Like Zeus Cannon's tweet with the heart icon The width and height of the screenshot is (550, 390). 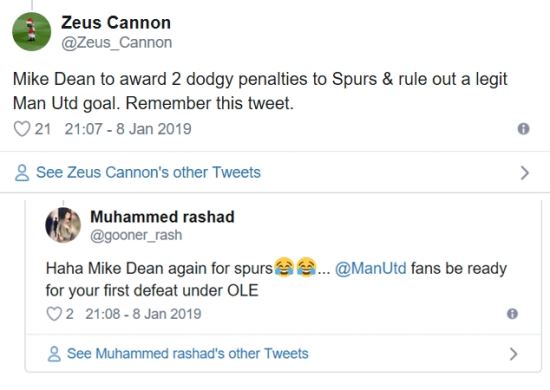pyautogui.click(x=22, y=129)
